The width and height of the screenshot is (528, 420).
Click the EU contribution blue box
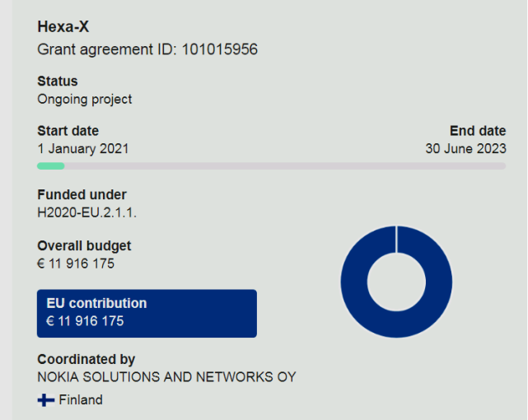(147, 313)
